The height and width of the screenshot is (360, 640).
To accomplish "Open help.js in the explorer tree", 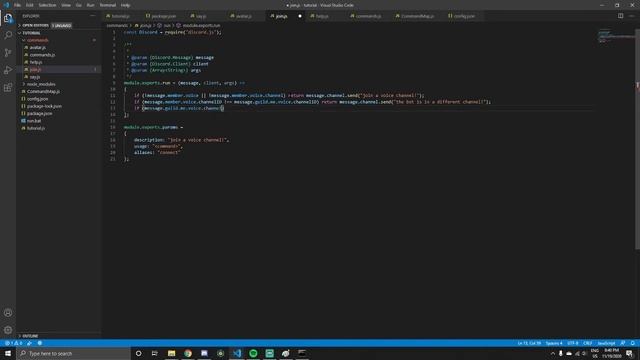I will (x=36, y=62).
